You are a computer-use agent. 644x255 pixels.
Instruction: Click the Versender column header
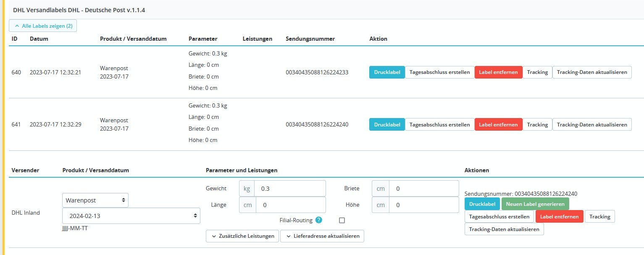tap(25, 170)
